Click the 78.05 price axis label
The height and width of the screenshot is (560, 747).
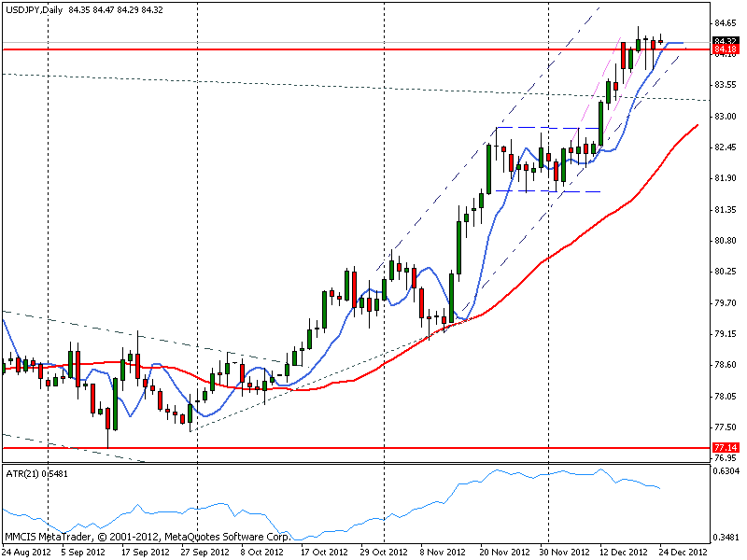tap(726, 396)
